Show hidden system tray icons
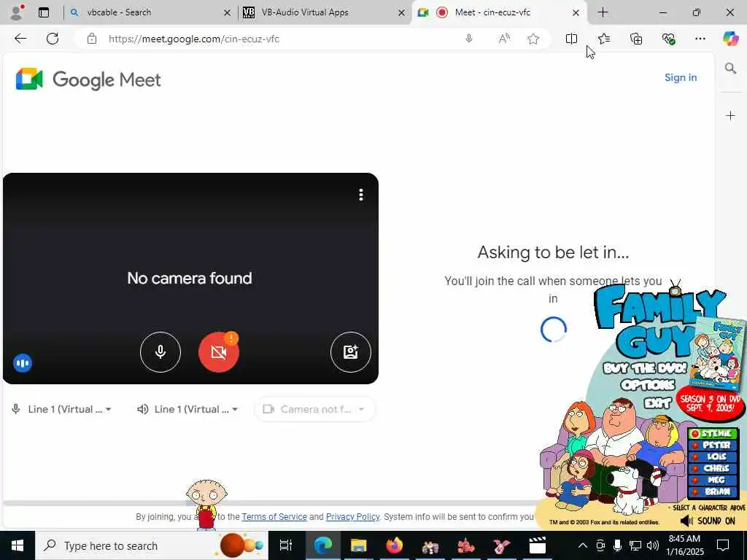Screen dimensions: 747x560 point(582,545)
